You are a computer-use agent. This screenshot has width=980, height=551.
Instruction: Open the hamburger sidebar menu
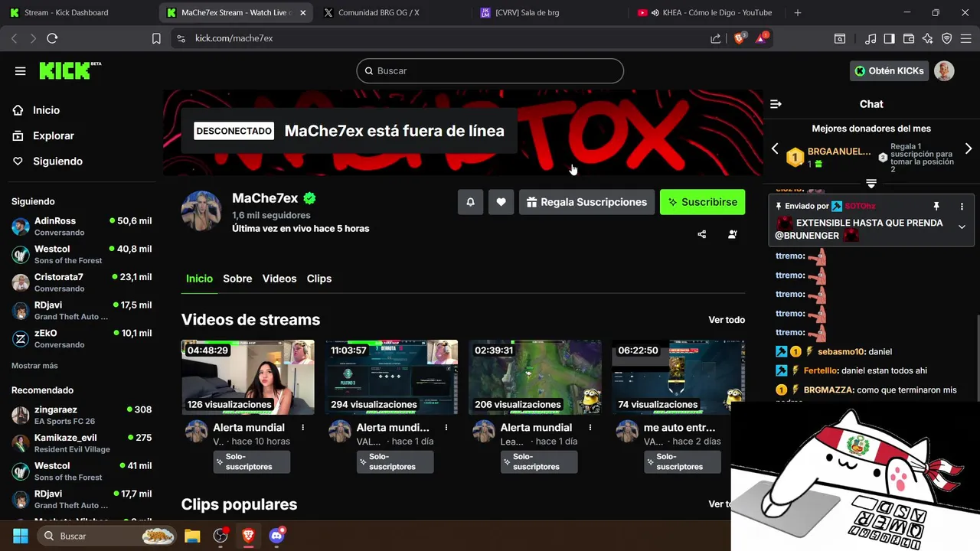[21, 71]
